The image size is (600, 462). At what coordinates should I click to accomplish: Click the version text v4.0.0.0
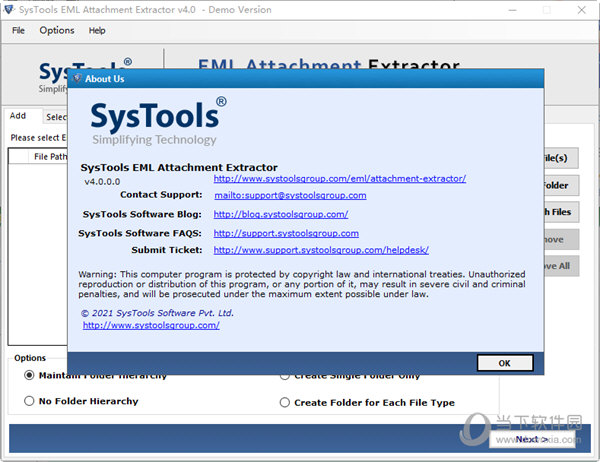[x=102, y=182]
